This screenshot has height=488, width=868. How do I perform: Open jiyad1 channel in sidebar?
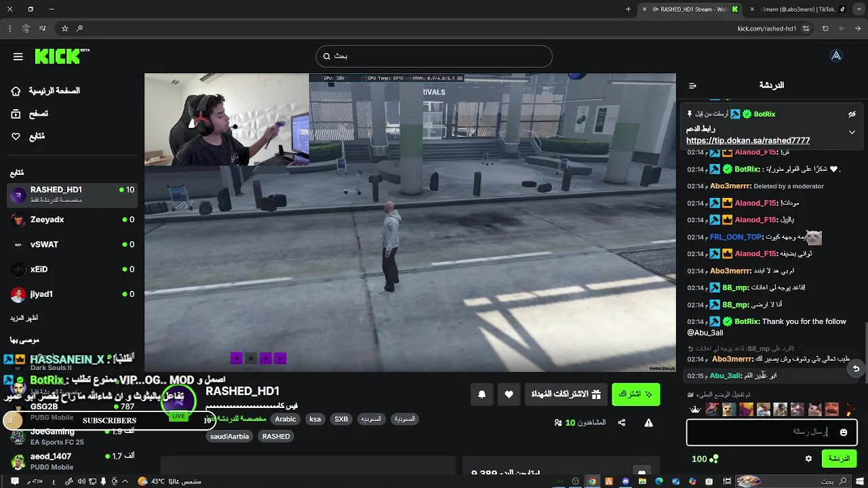coord(72,295)
